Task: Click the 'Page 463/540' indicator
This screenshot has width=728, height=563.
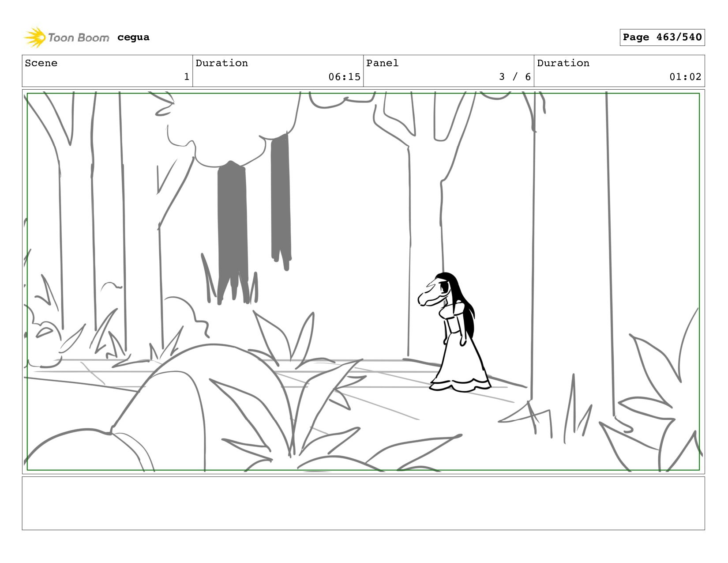Action: pos(662,37)
